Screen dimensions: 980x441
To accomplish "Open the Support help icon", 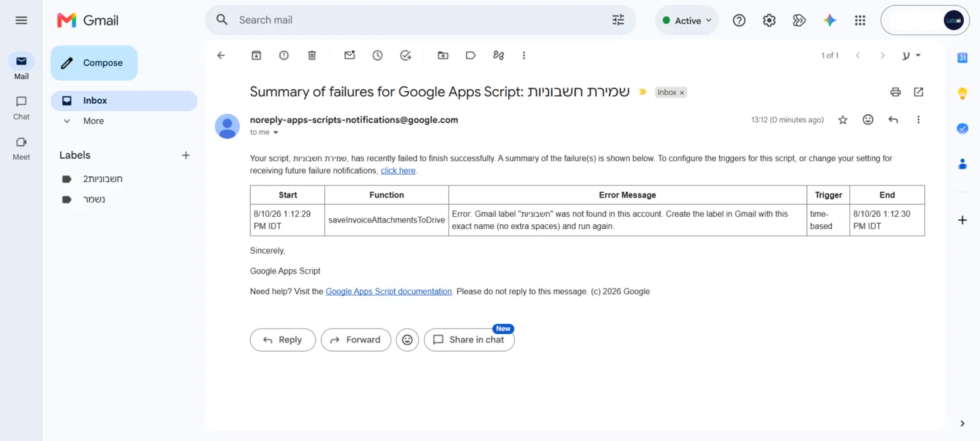I will (739, 21).
